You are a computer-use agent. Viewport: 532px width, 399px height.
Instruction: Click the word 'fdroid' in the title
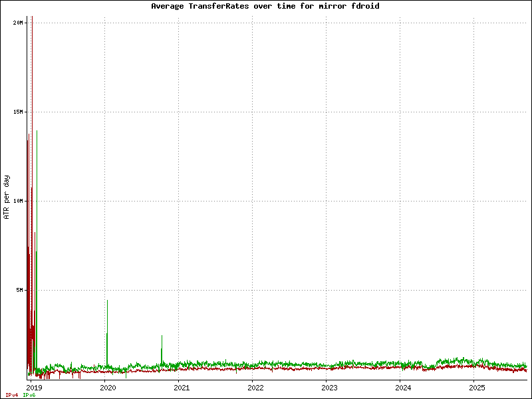click(366, 6)
